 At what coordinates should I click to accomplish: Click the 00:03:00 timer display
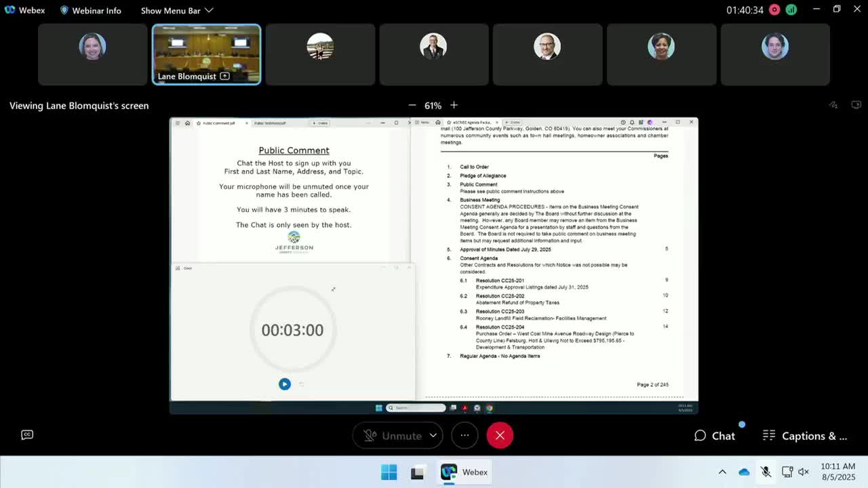(293, 330)
